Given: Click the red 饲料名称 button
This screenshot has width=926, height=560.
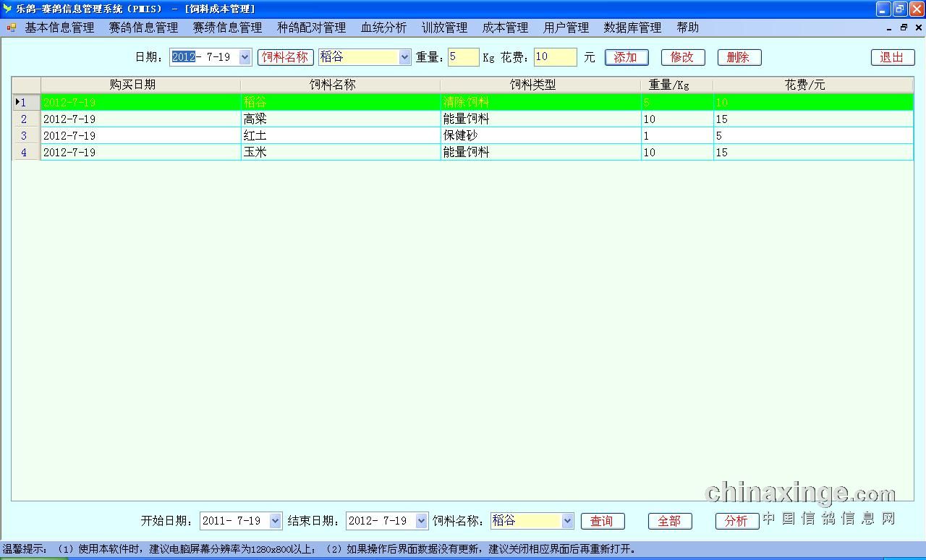Looking at the screenshot, I should coord(285,57).
